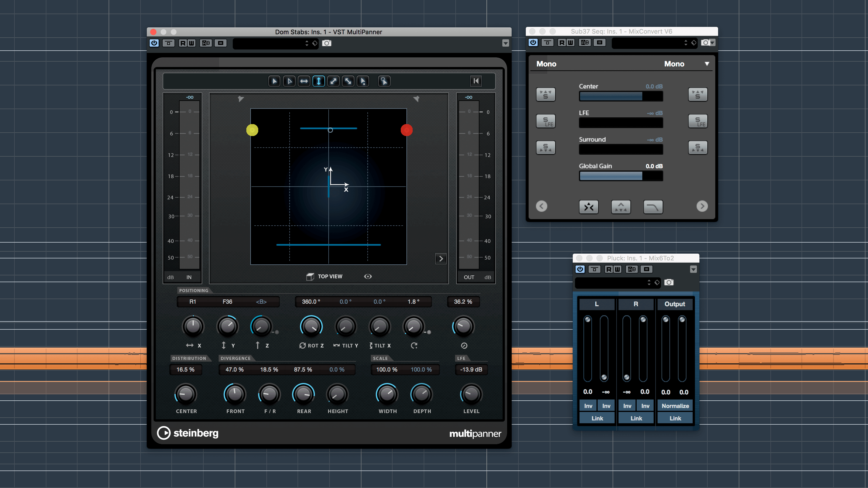868x488 pixels.
Task: Toggle Read automation R in MixConvert window
Action: 561,42
